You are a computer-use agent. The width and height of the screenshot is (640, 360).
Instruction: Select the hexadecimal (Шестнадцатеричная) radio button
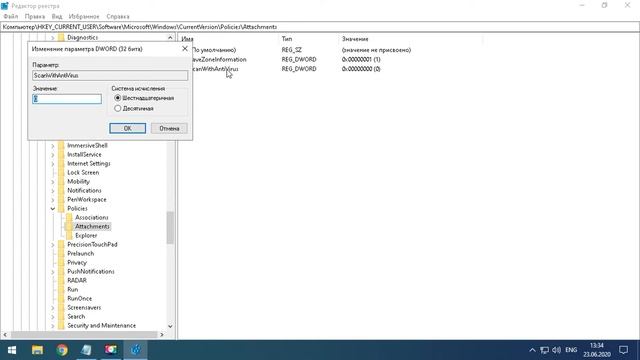point(118,98)
